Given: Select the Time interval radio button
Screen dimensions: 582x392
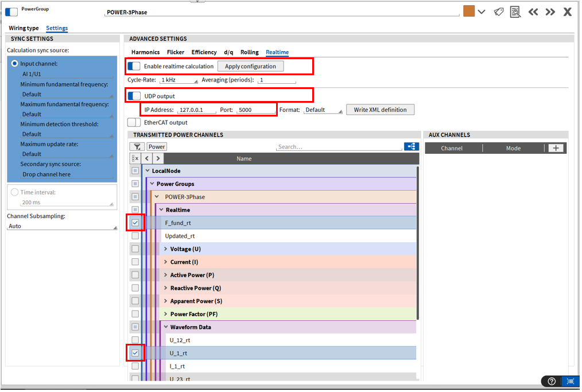Looking at the screenshot, I should [14, 192].
